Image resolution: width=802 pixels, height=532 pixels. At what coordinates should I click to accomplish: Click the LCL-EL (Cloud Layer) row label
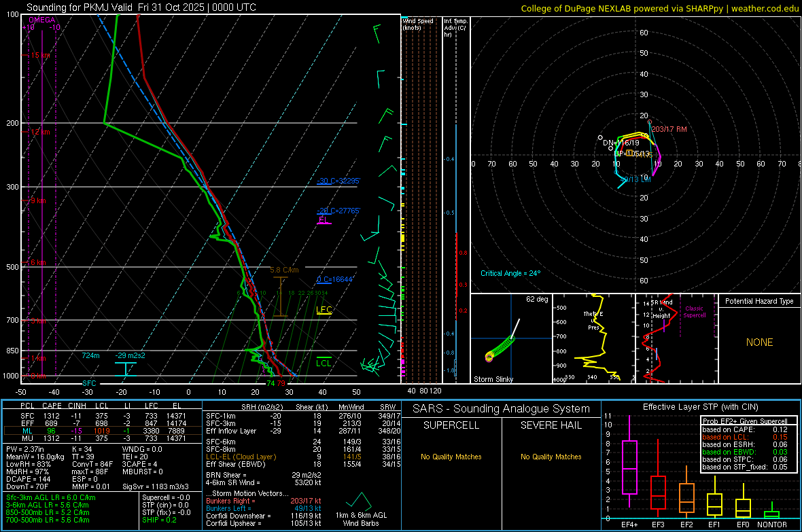pyautogui.click(x=241, y=457)
